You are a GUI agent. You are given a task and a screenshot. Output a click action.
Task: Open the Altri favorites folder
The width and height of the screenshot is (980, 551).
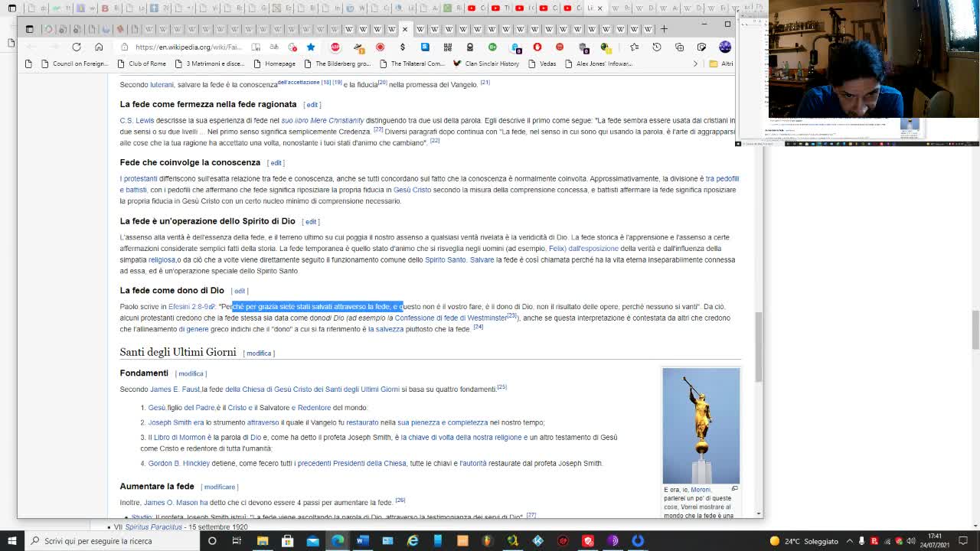(x=720, y=64)
